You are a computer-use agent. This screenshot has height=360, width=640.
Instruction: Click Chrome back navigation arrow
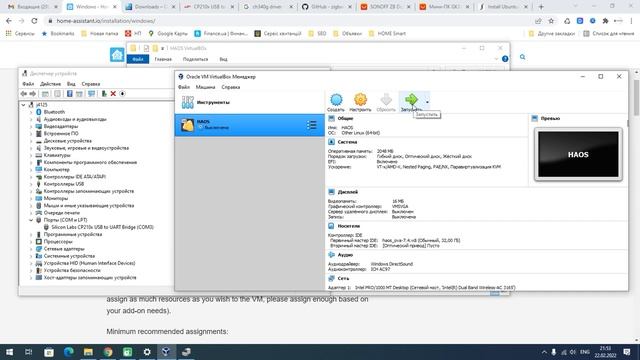tap(9, 20)
